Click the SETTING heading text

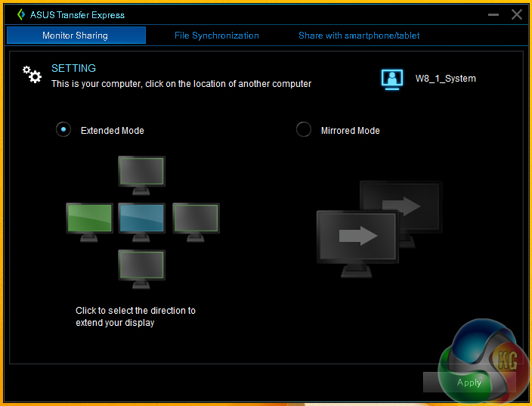click(73, 68)
